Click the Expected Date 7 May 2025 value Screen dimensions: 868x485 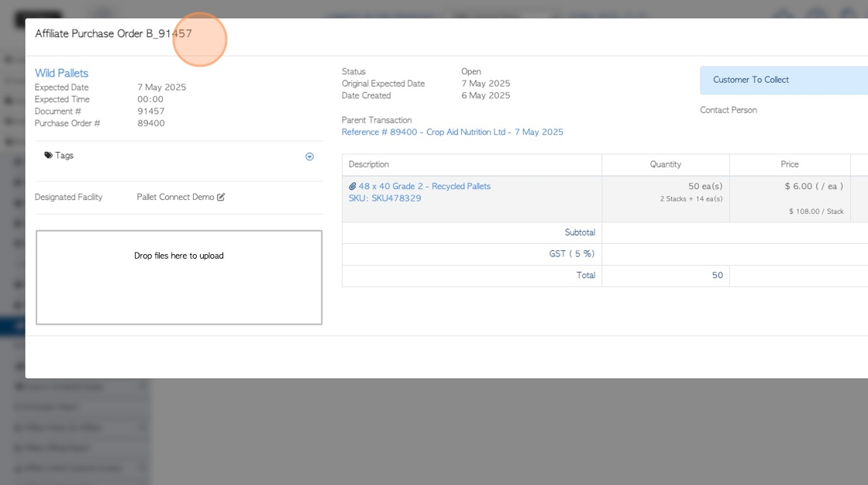click(x=162, y=88)
